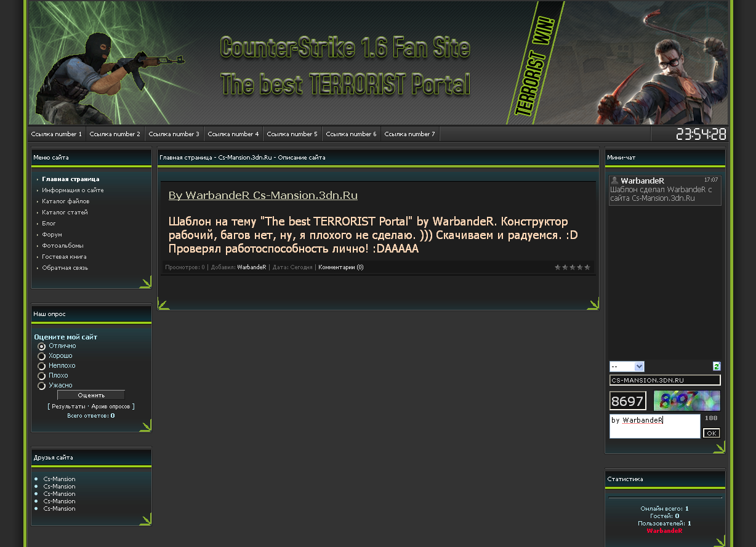This screenshot has width=756, height=547.
Task: Open Ссылка number 5 in the navigation bar
Action: point(292,134)
